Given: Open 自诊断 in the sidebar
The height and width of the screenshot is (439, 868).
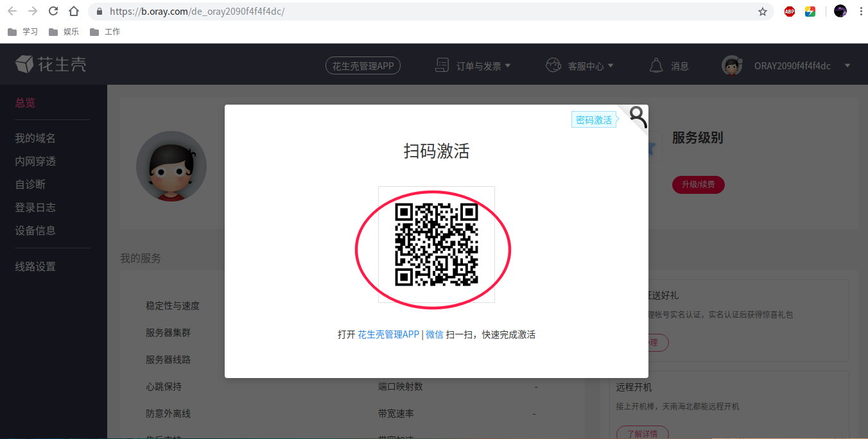Looking at the screenshot, I should (30, 184).
